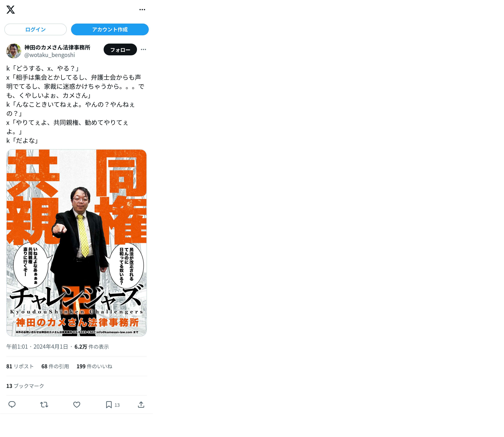504x437 pixels.
Task: Click the X logo icon
Action: point(10,10)
